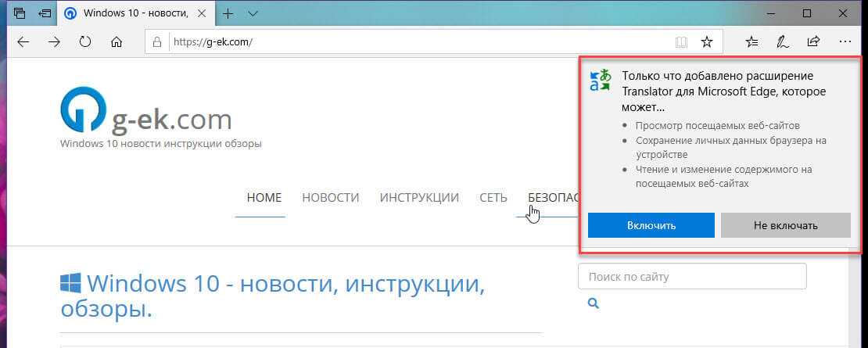Image resolution: width=868 pixels, height=348 pixels.
Task: Select the Windows 10 - новости tab
Action: tap(135, 14)
